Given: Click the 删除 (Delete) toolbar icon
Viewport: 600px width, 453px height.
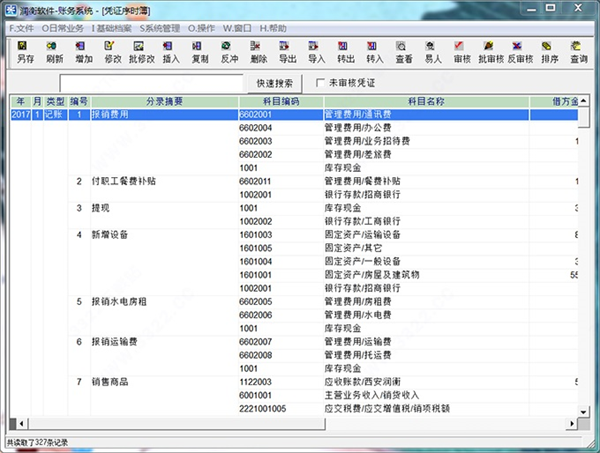Looking at the screenshot, I should (x=258, y=52).
